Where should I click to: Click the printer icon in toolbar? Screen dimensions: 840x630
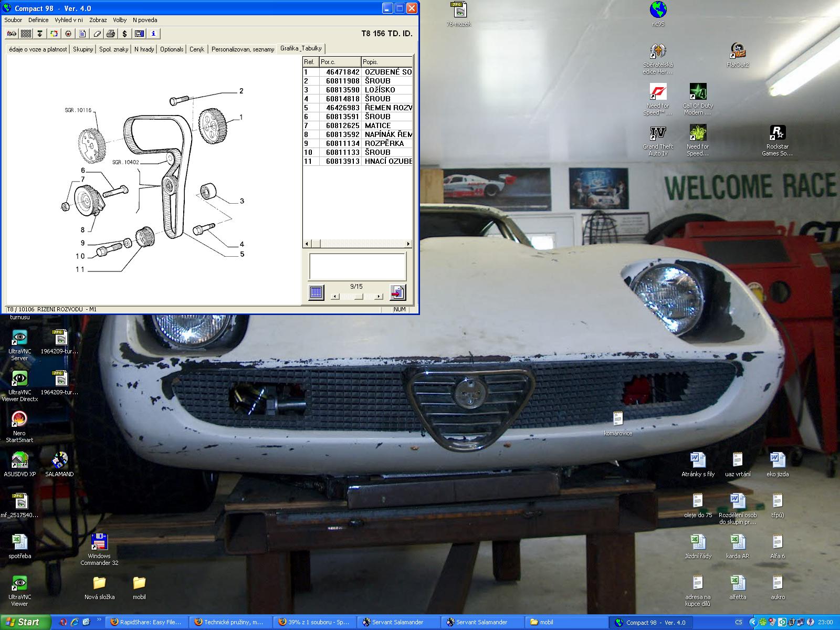110,34
